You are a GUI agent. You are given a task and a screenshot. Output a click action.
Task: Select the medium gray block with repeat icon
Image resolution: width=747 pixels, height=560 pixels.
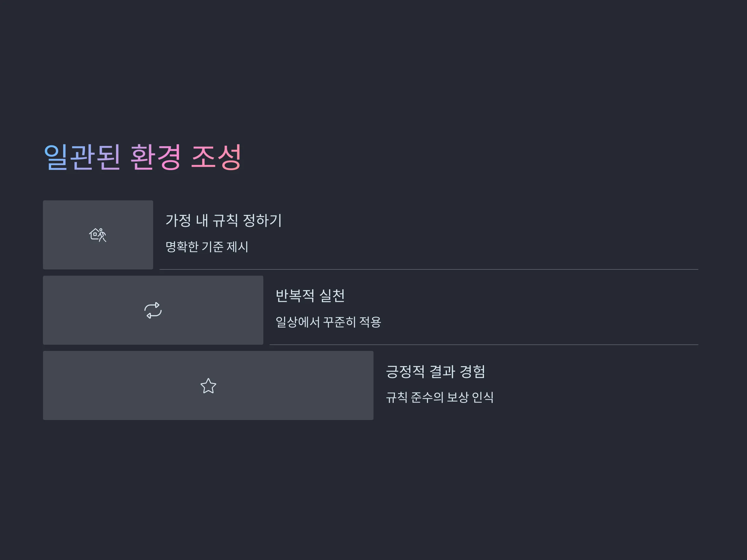[153, 310]
